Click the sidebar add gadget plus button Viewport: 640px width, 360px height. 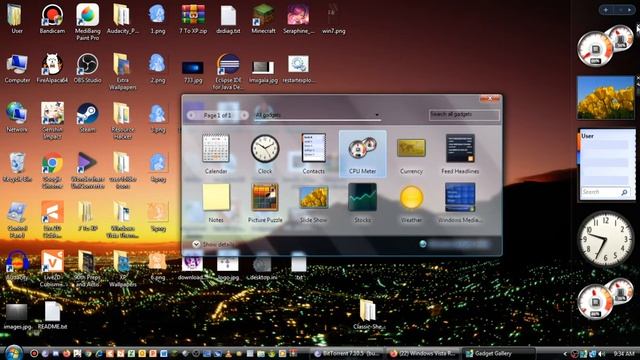click(x=606, y=9)
